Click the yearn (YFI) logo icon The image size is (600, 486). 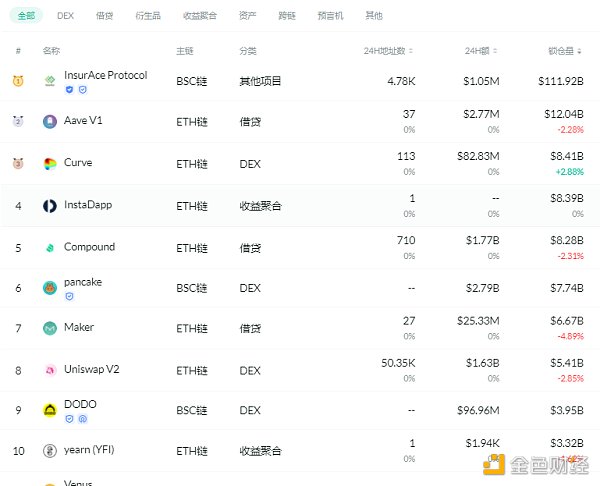tap(50, 451)
